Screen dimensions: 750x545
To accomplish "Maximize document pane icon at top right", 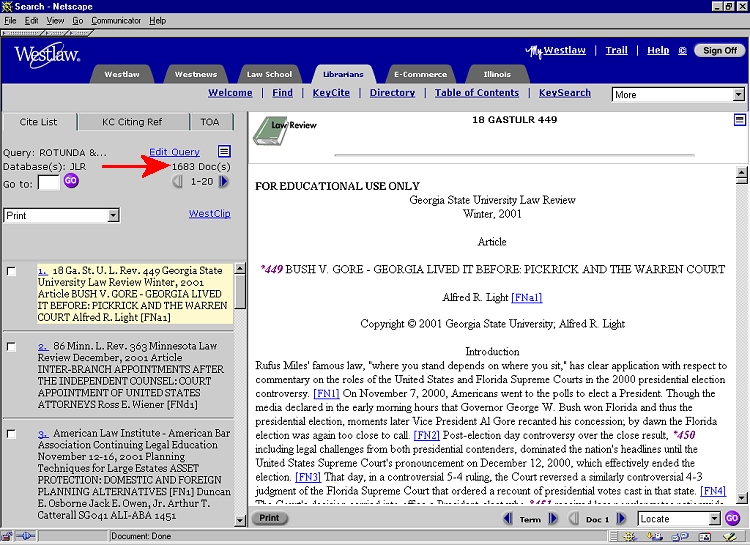I will pos(739,120).
